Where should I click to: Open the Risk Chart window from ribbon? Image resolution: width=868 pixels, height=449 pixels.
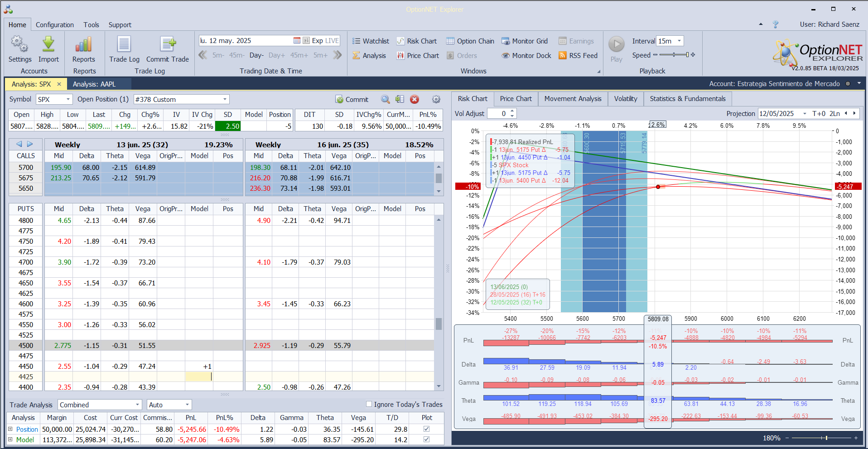(417, 41)
